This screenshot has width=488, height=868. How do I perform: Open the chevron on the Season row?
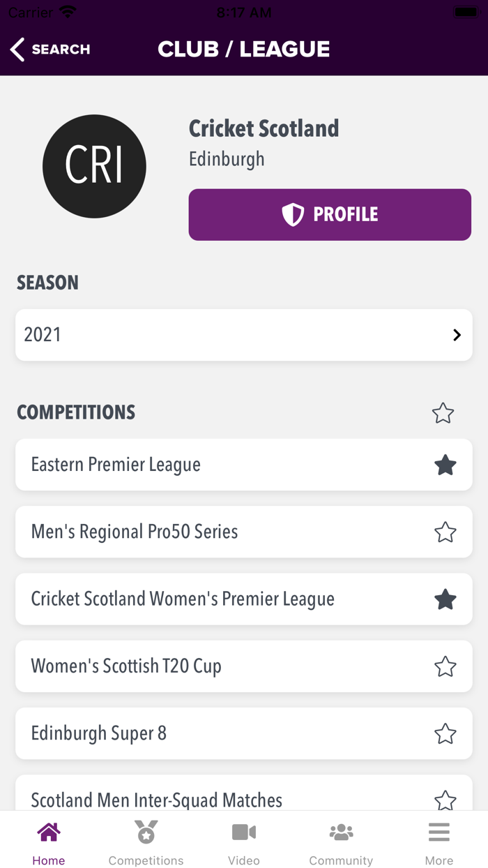(x=457, y=335)
